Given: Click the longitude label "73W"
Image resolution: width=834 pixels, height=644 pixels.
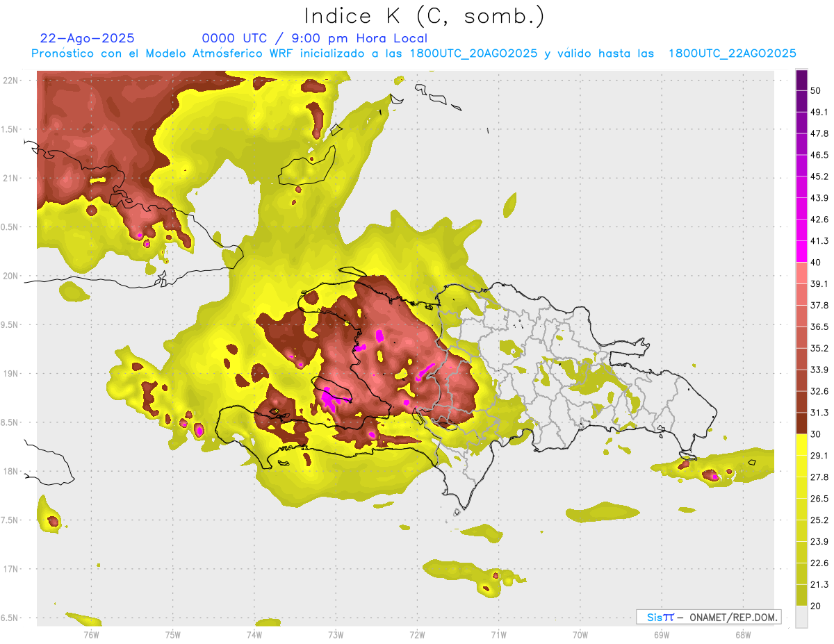Looking at the screenshot, I should (336, 634).
